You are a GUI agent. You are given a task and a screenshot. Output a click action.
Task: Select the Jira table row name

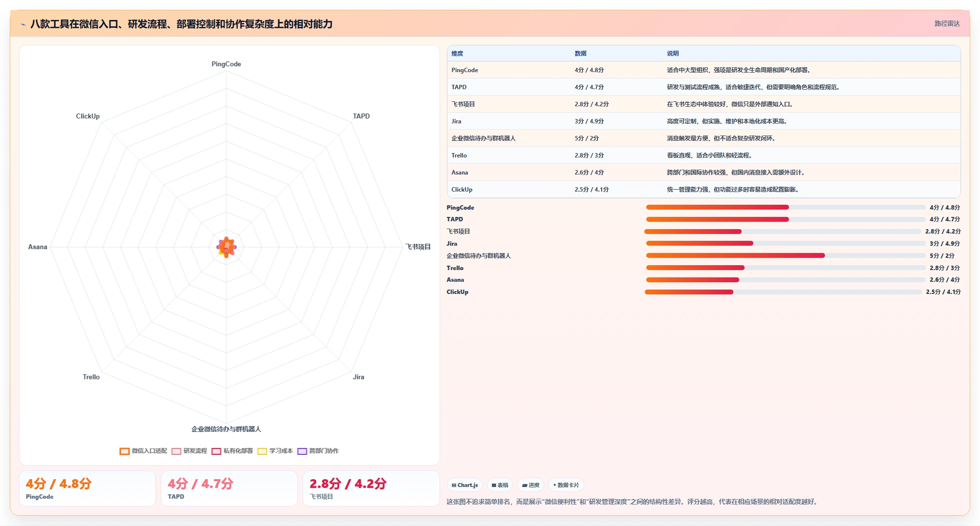tap(456, 121)
